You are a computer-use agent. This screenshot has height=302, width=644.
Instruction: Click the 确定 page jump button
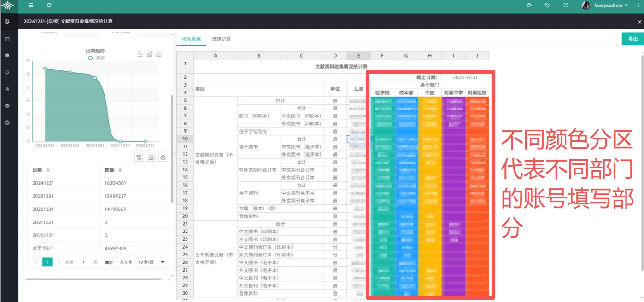point(109,262)
